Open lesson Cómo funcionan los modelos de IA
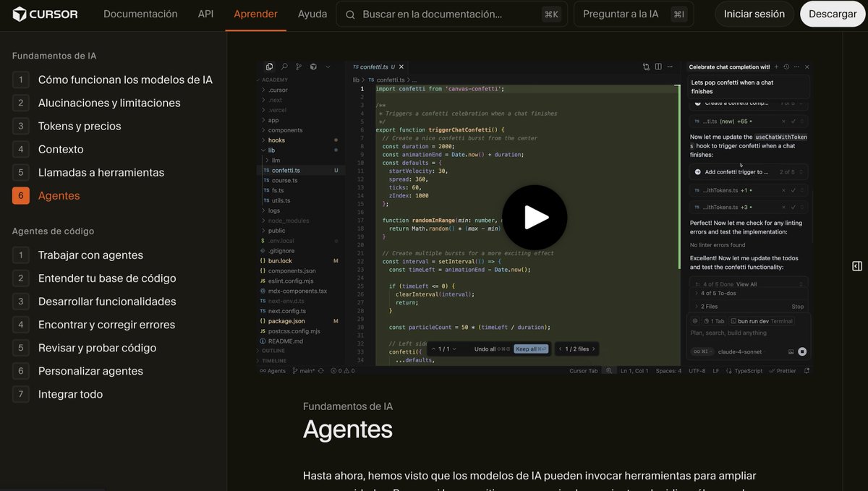The width and height of the screenshot is (868, 491). coord(113,80)
